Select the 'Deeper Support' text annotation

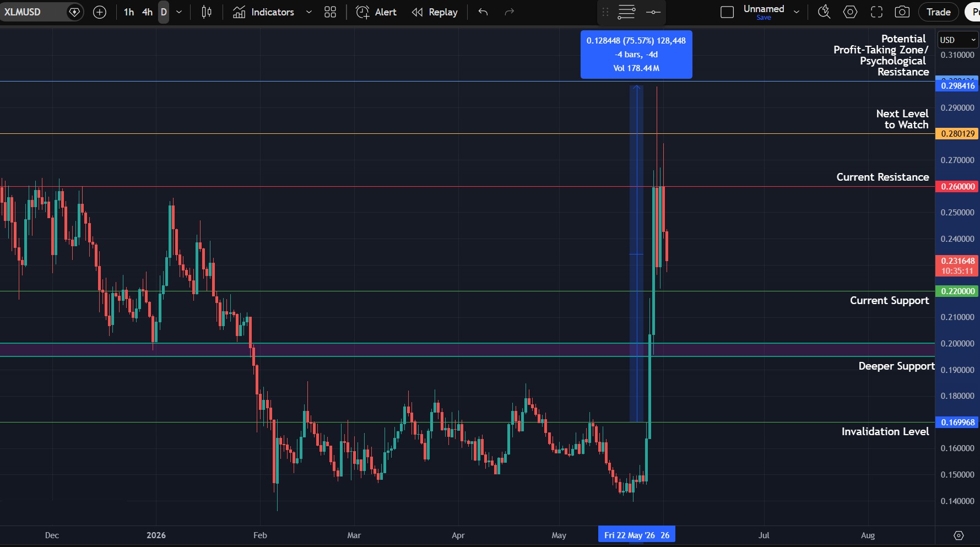[x=896, y=366]
